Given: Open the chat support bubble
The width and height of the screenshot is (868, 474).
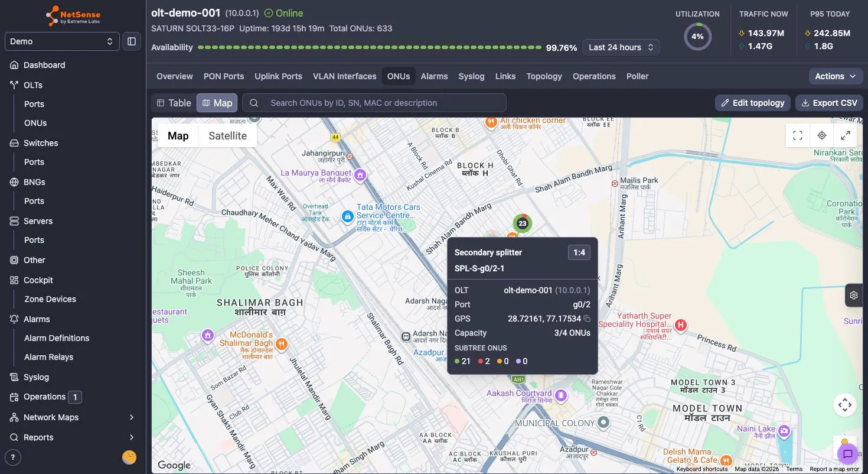Looking at the screenshot, I should (x=848, y=454).
